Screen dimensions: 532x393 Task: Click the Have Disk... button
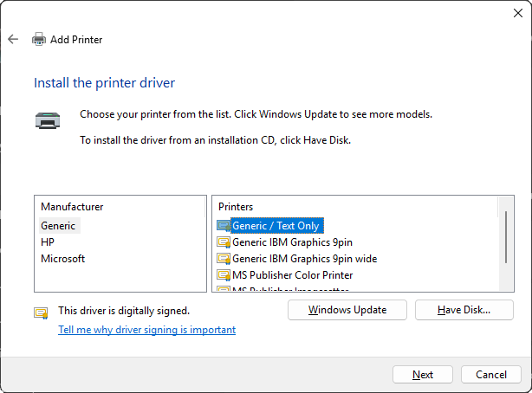pos(464,310)
